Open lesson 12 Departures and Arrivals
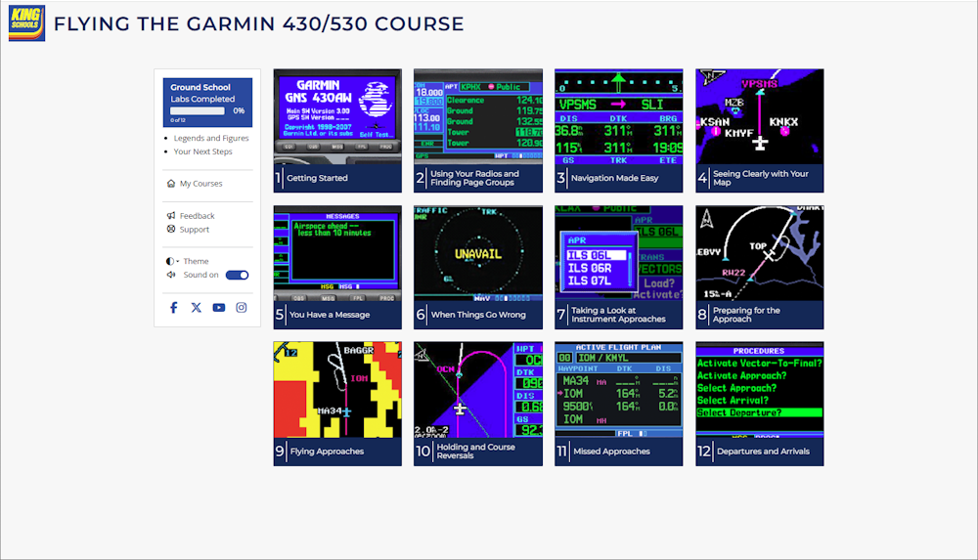This screenshot has height=560, width=978. [x=760, y=404]
